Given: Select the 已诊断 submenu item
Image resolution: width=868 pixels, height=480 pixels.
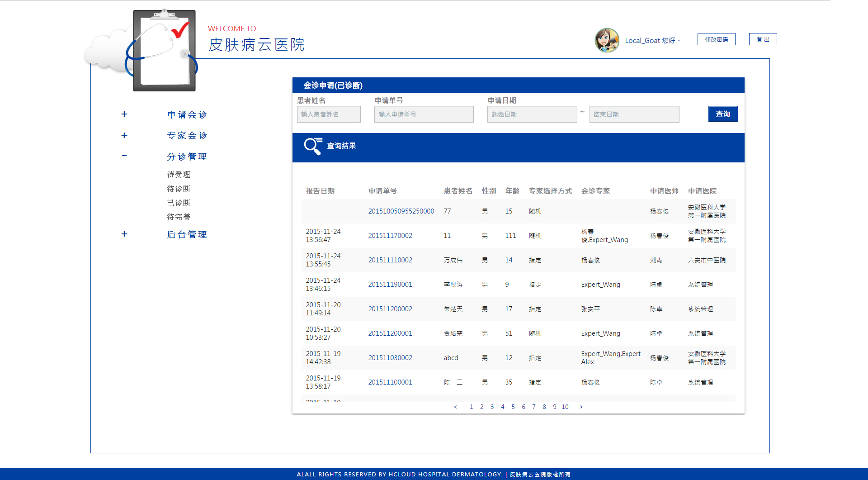Looking at the screenshot, I should (179, 203).
